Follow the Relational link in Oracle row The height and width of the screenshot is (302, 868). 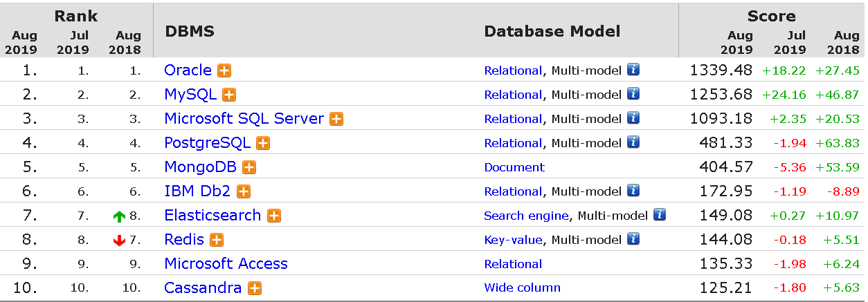pyautogui.click(x=513, y=70)
